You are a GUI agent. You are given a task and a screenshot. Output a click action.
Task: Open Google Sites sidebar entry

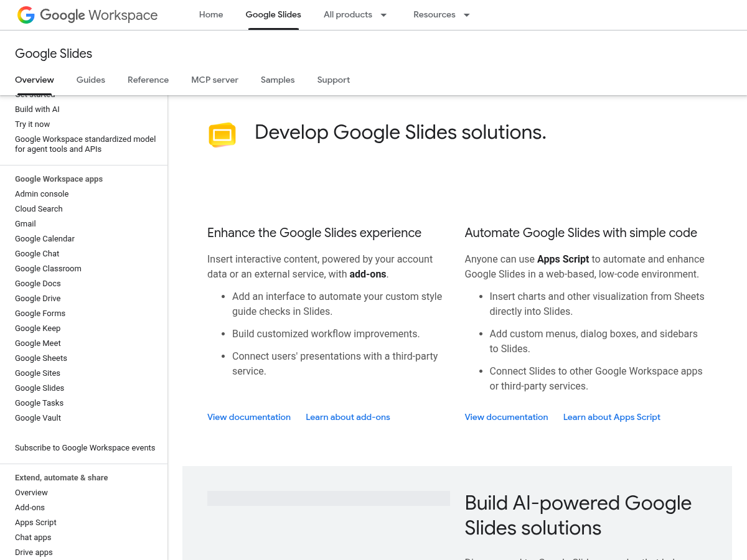tap(38, 373)
